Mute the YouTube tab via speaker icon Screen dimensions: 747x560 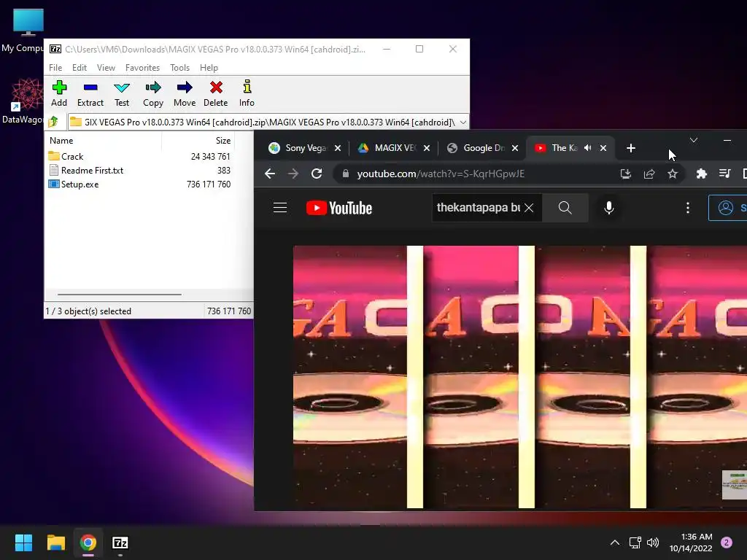[587, 148]
